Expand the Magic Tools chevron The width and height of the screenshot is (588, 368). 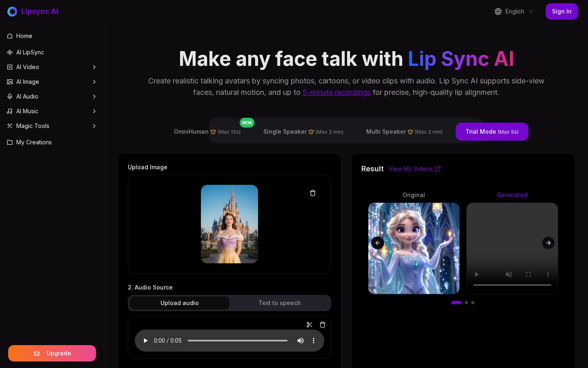click(94, 126)
